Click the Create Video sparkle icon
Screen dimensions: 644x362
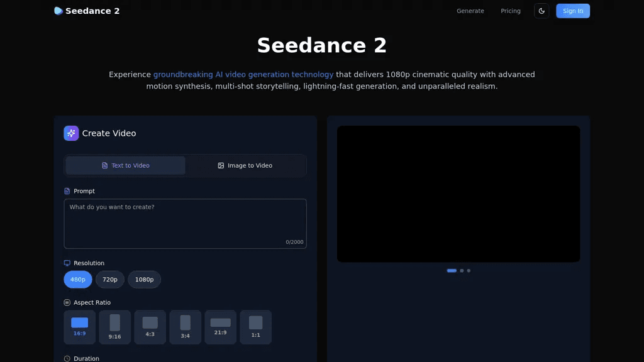pyautogui.click(x=71, y=133)
